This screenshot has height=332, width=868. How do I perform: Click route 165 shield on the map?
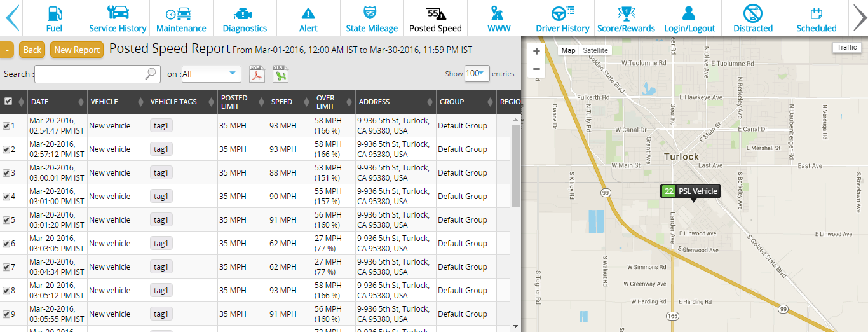click(x=671, y=315)
